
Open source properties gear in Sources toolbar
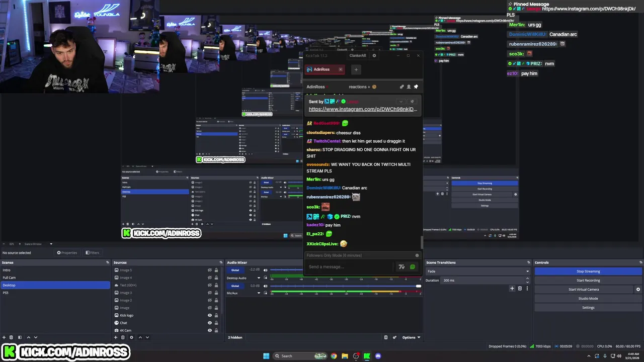click(x=131, y=337)
